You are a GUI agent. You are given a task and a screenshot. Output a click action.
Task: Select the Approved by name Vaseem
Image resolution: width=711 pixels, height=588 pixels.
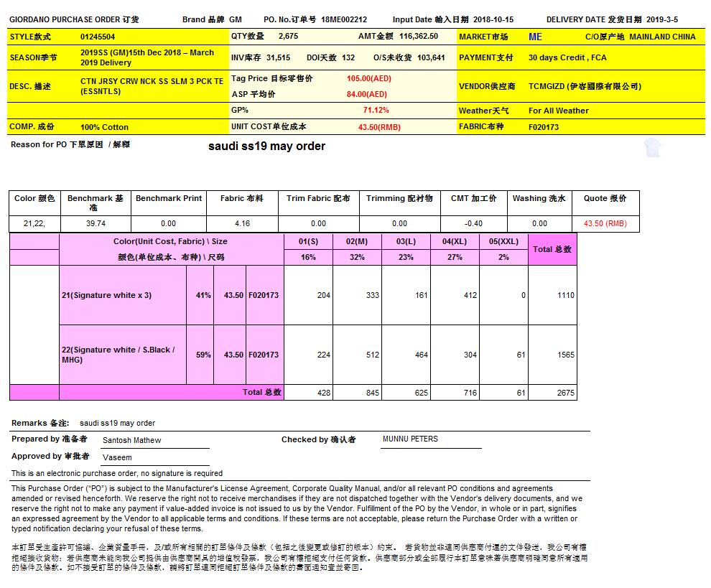[x=118, y=457]
